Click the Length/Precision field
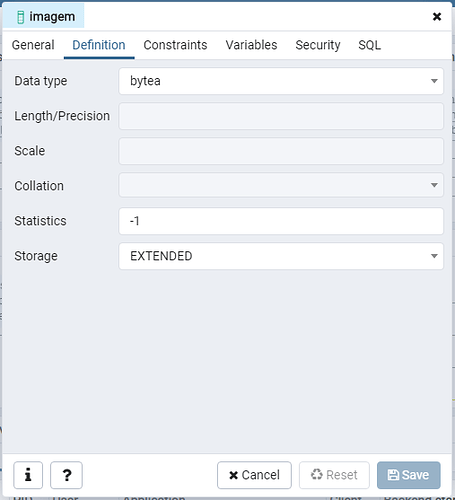The image size is (455, 500). pos(281,116)
